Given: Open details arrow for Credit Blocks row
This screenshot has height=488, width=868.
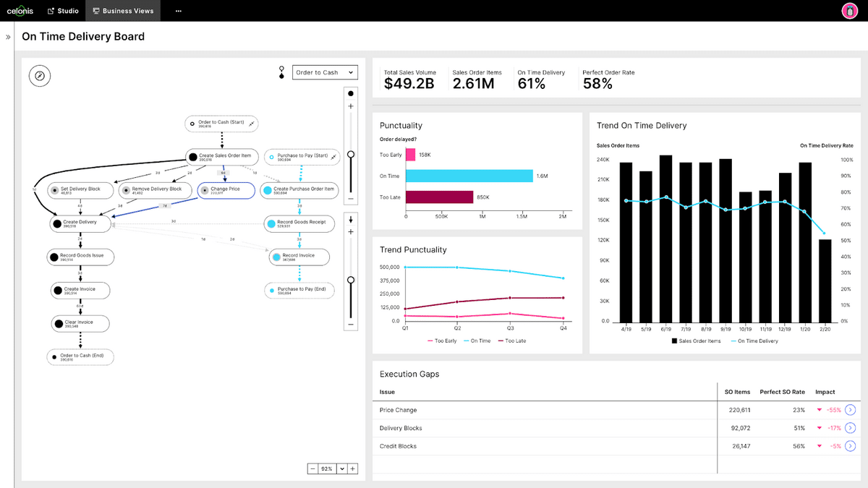Looking at the screenshot, I should (851, 446).
